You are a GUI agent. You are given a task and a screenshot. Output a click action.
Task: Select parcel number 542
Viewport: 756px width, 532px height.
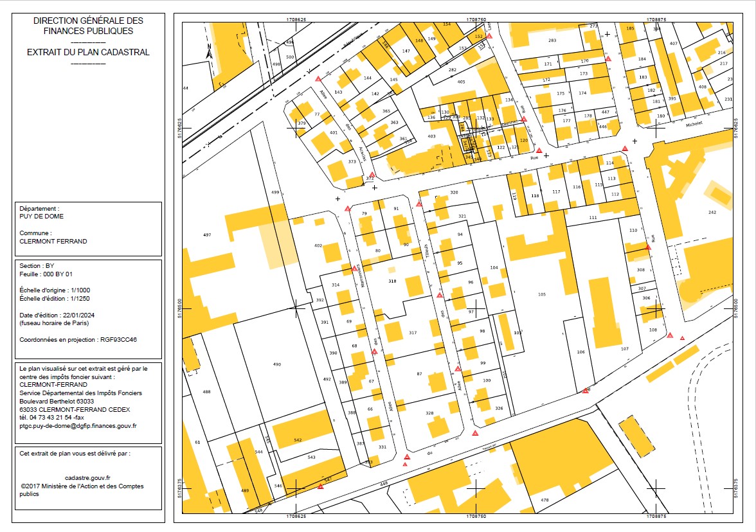[x=298, y=440]
